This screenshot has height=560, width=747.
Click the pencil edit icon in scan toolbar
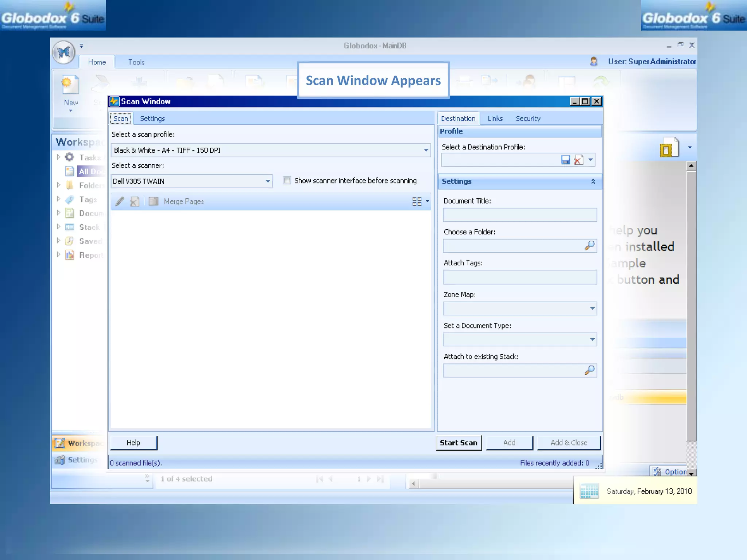tap(120, 201)
